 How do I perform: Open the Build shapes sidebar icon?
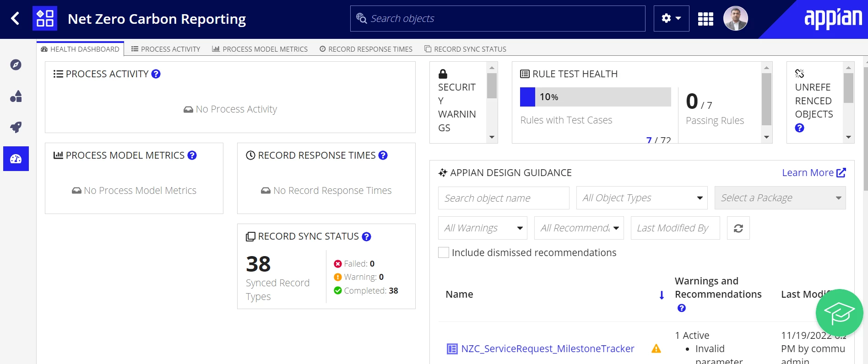(16, 96)
